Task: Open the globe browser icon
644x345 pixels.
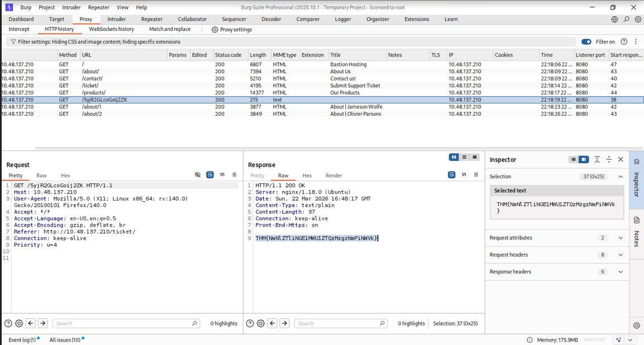Action: coord(614,20)
